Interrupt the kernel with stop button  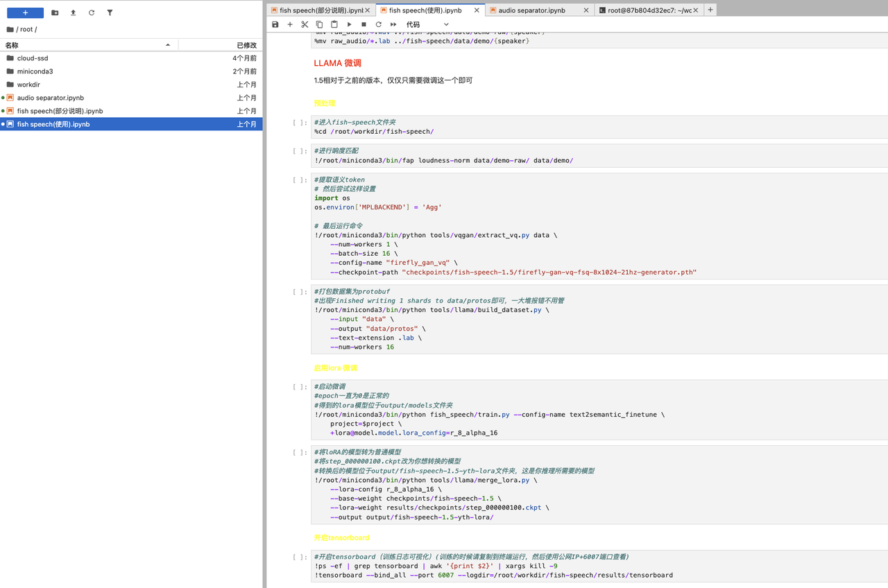coord(364,24)
